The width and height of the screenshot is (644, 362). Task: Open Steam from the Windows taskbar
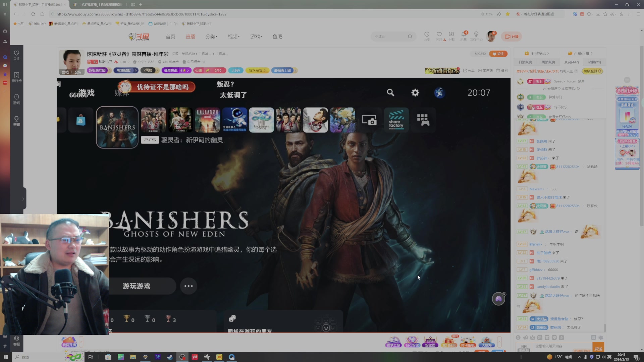(170, 357)
